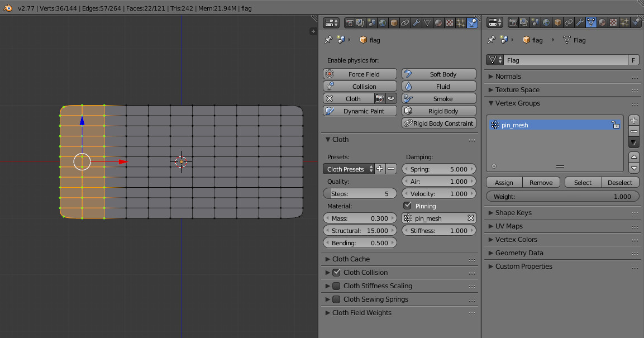The width and height of the screenshot is (644, 338).
Task: Select highlighted Physics tab in physics panel
Action: click(473, 23)
